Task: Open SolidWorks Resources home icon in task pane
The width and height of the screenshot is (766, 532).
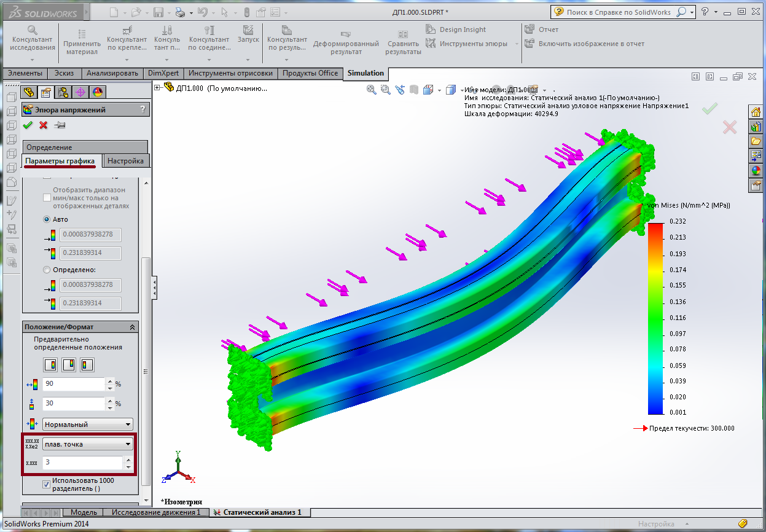Action: click(756, 112)
